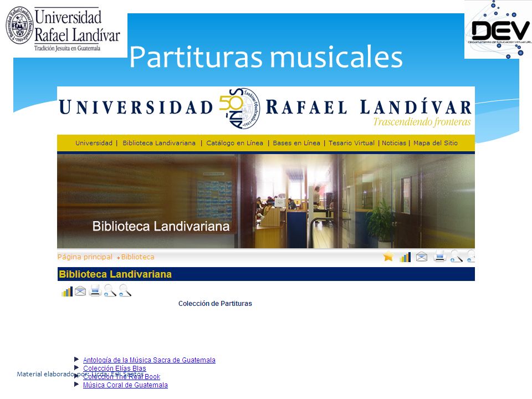Open Mapa del Sitio menu item

point(436,143)
